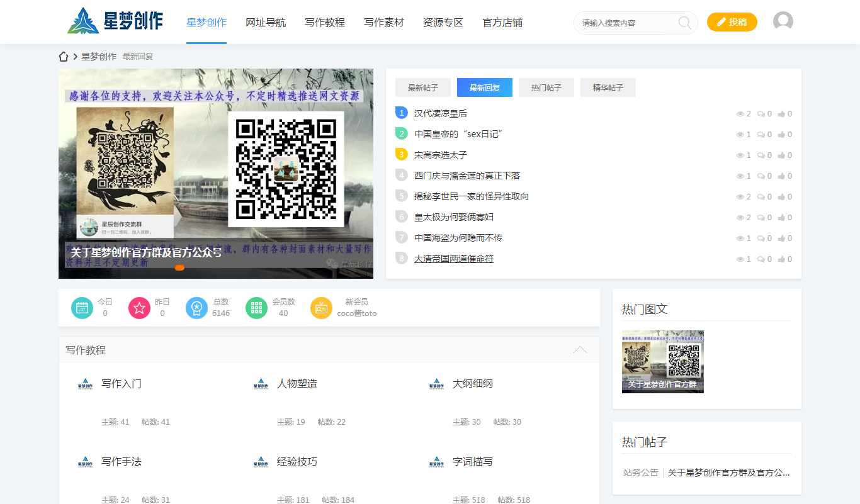The height and width of the screenshot is (504, 860).
Task: Switch to the 热门帖子 tab
Action: tap(546, 87)
